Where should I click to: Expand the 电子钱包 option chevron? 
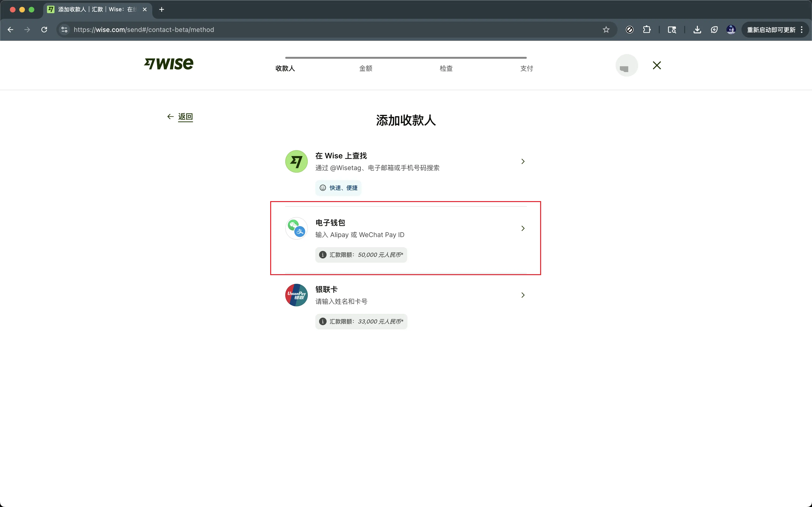pos(523,228)
